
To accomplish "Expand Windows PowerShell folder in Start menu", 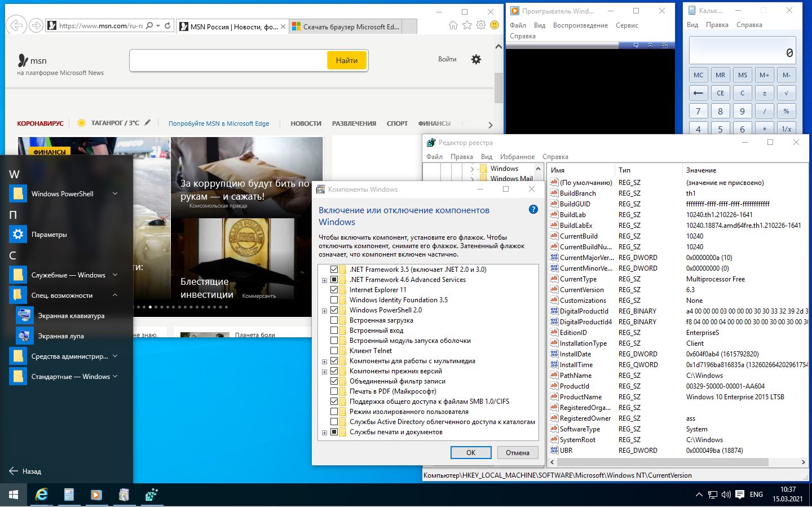I will coord(115,193).
